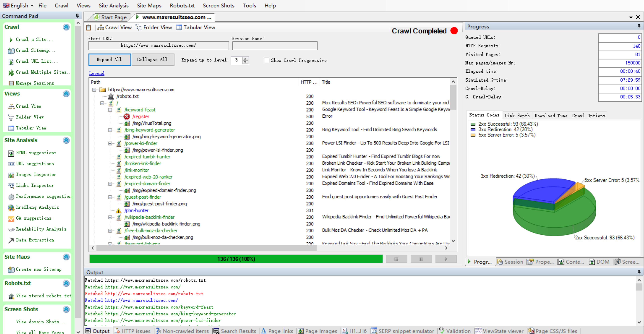The height and width of the screenshot is (334, 644).
Task: Increase the expand level stepper
Action: tap(246, 58)
